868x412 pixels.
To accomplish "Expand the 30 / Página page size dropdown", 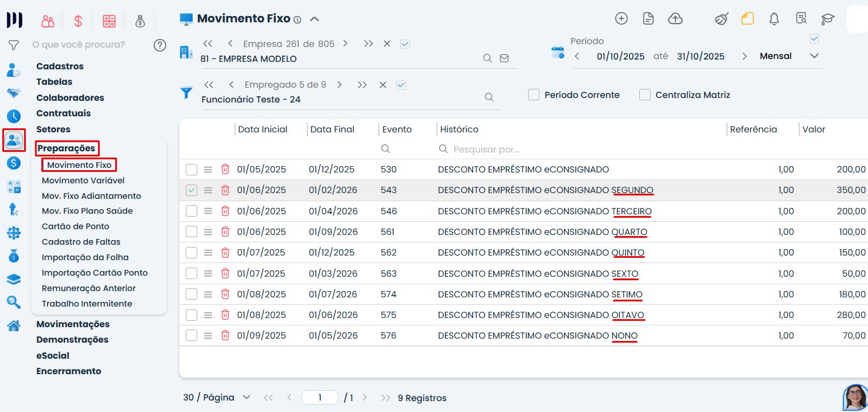I will point(247,398).
